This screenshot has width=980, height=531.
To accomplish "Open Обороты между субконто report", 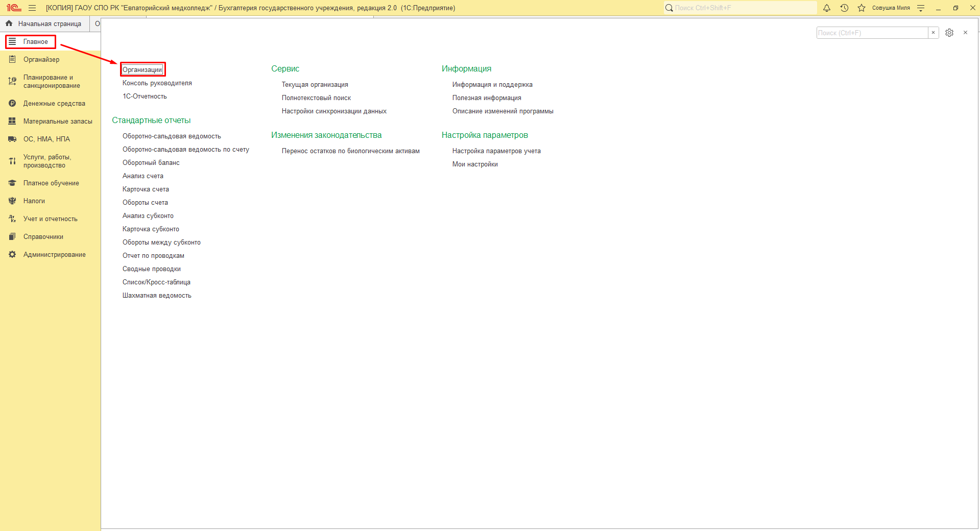I will (x=161, y=243).
